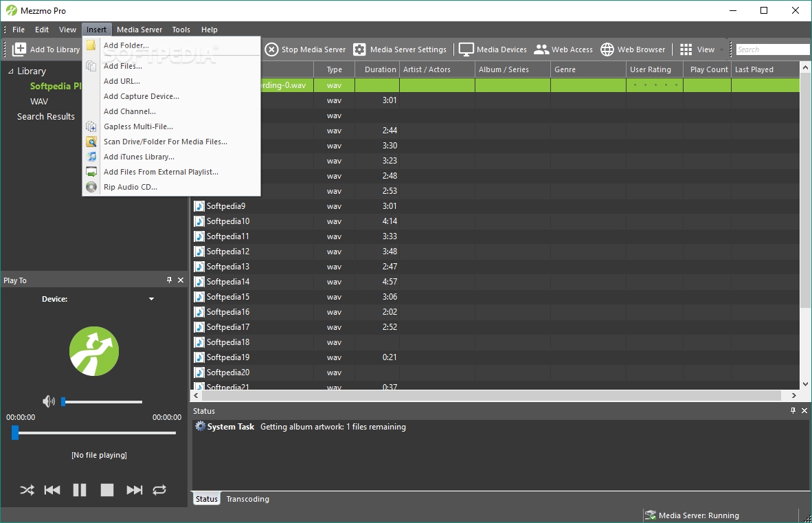Skip to previous track
Screen dimensions: 812x523
click(52, 490)
